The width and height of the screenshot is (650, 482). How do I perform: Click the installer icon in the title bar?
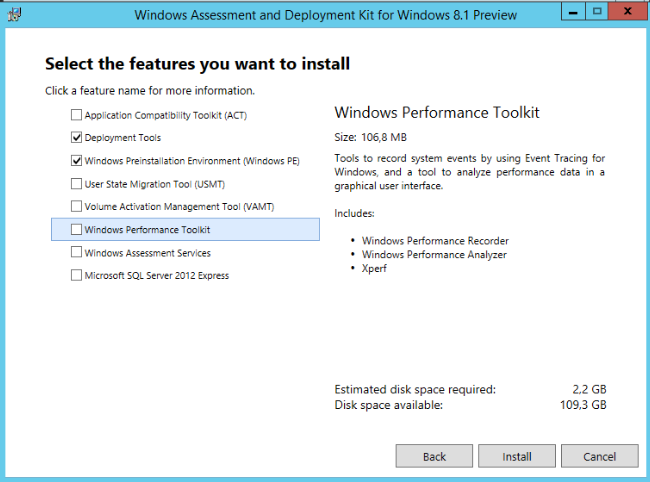13,14
